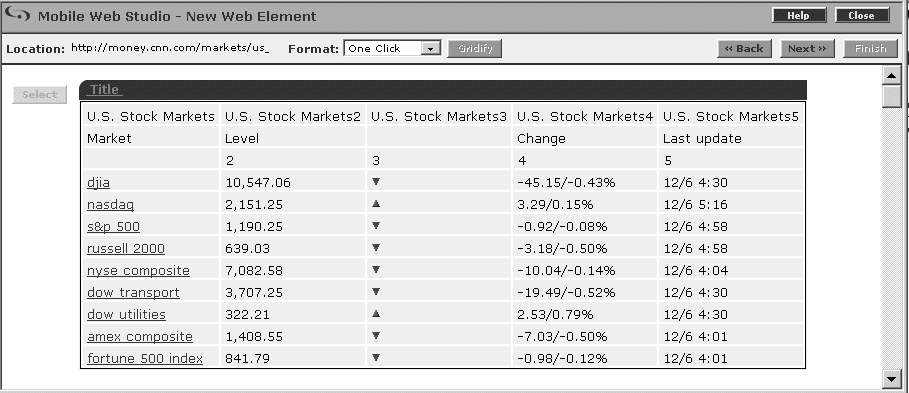The width and height of the screenshot is (909, 393).
Task: Open the amex composite link
Action: coord(140,337)
